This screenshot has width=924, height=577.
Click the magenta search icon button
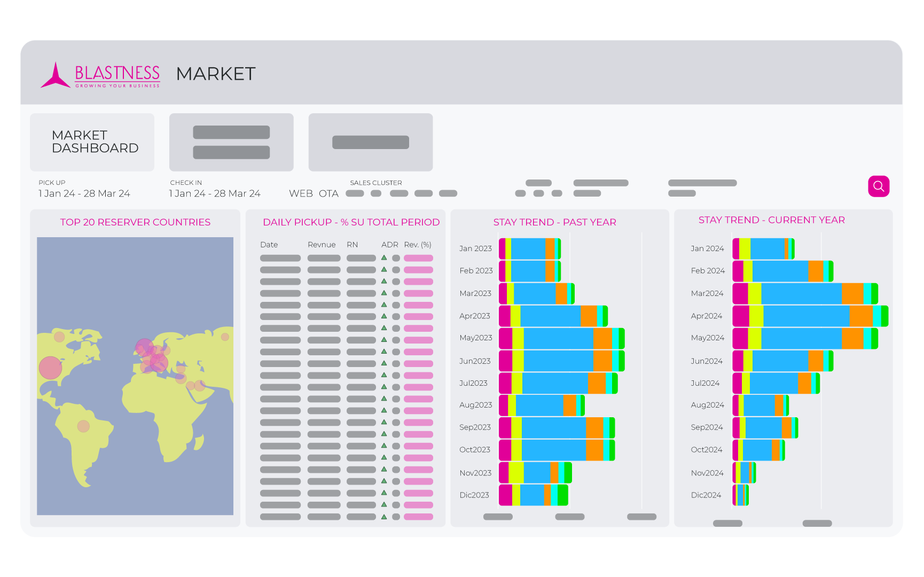[x=879, y=186]
